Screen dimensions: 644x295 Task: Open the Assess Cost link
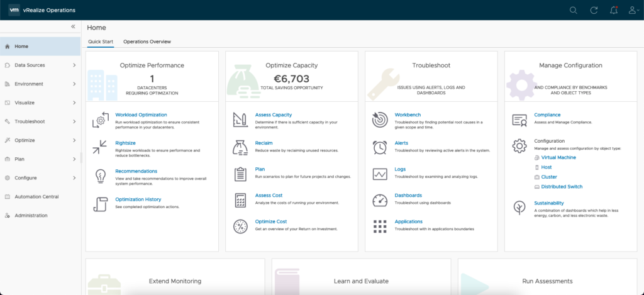[x=269, y=195]
